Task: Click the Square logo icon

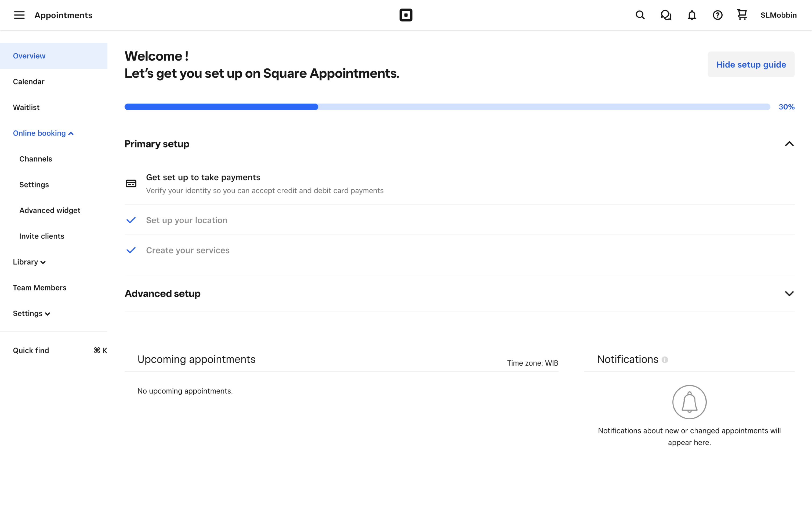Action: coord(406,15)
